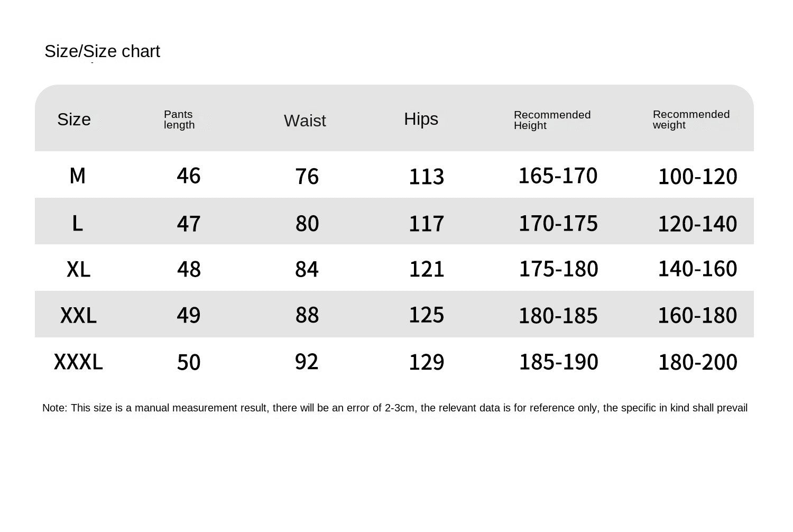Click pants length value 46
Image resolution: width=793 pixels, height=532 pixels.
tap(189, 176)
